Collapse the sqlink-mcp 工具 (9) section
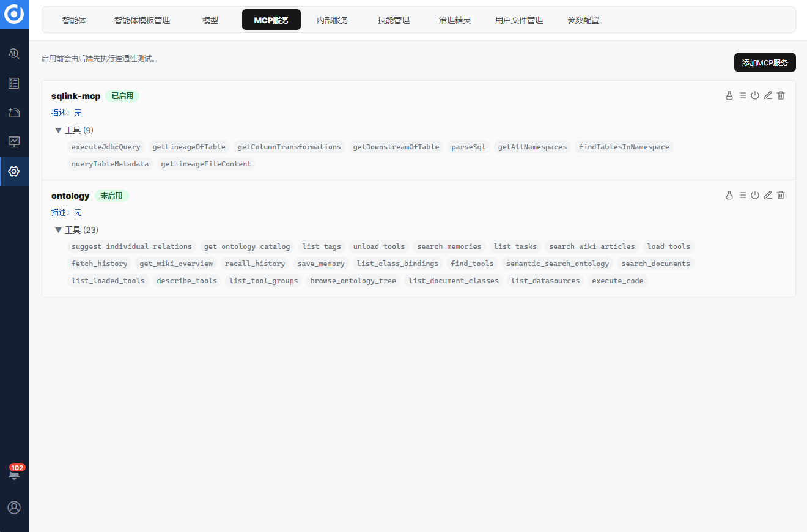This screenshot has height=532, width=807. 74,130
